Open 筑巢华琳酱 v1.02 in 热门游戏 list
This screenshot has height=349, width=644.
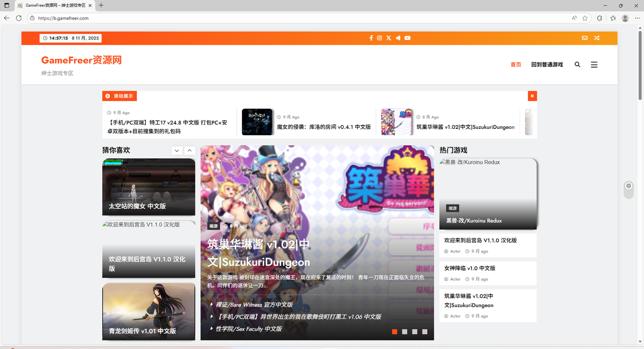(469, 300)
